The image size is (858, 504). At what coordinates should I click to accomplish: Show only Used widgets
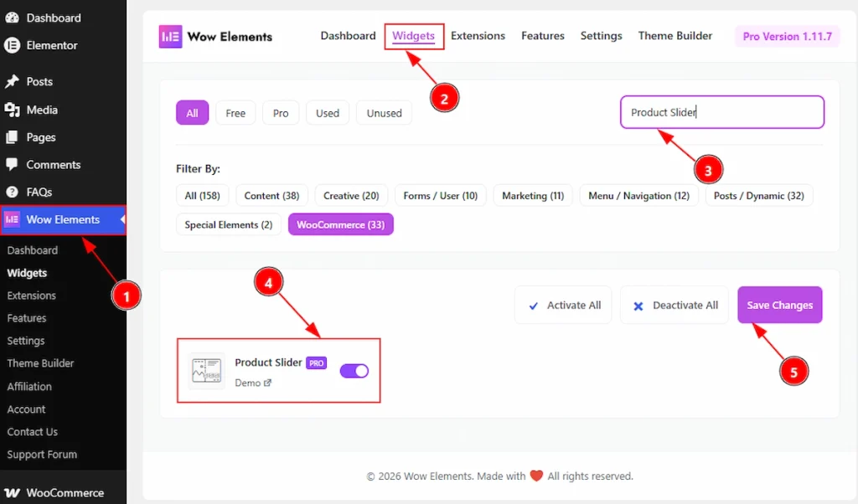[328, 113]
